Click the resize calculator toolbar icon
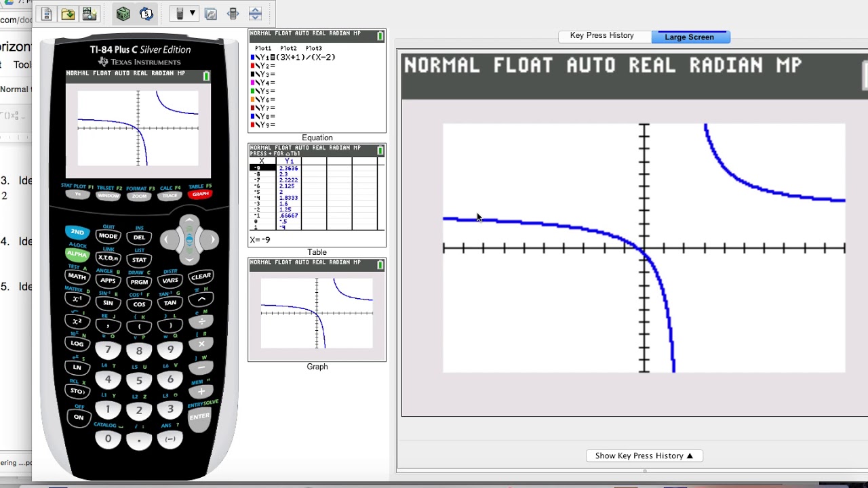868x488 pixels. [x=234, y=13]
